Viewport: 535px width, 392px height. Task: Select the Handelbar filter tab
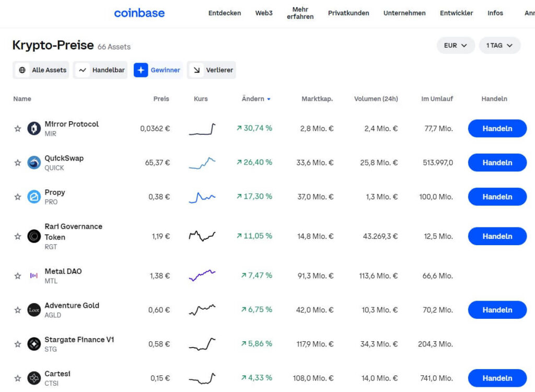(x=100, y=70)
